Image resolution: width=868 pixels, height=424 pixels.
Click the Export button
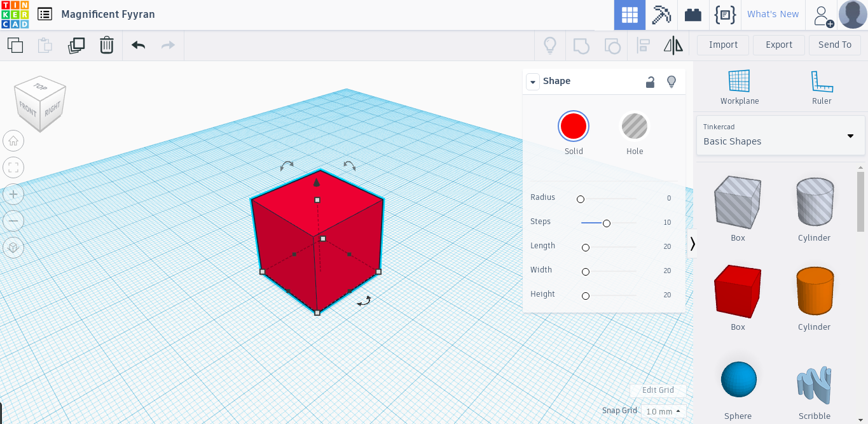click(779, 45)
